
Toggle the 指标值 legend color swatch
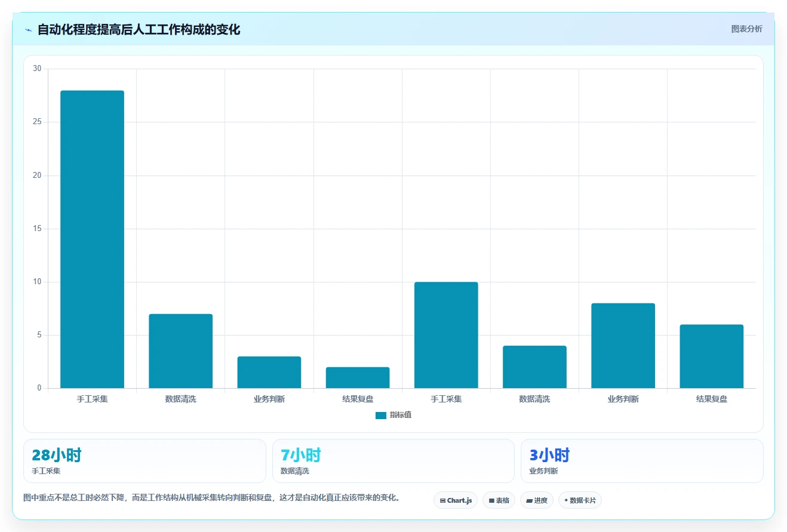click(381, 415)
